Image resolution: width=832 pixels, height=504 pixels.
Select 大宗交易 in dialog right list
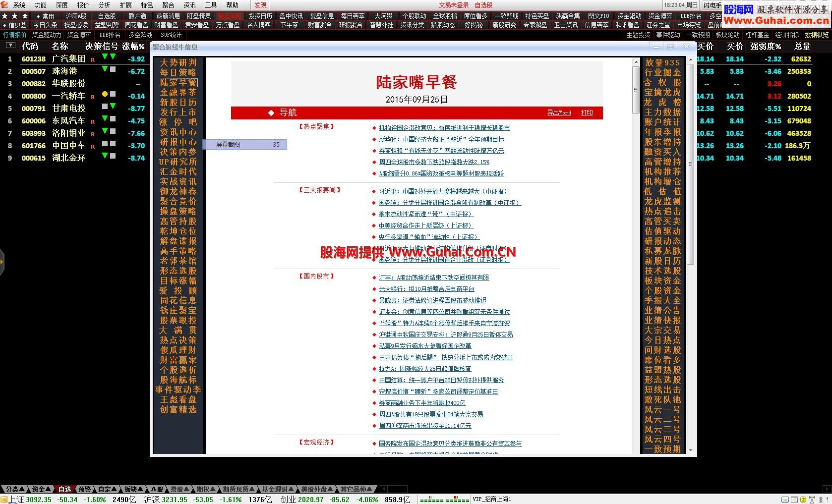pos(662,331)
